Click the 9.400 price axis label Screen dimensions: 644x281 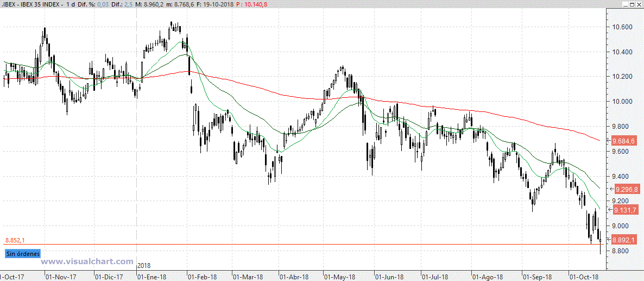point(621,177)
